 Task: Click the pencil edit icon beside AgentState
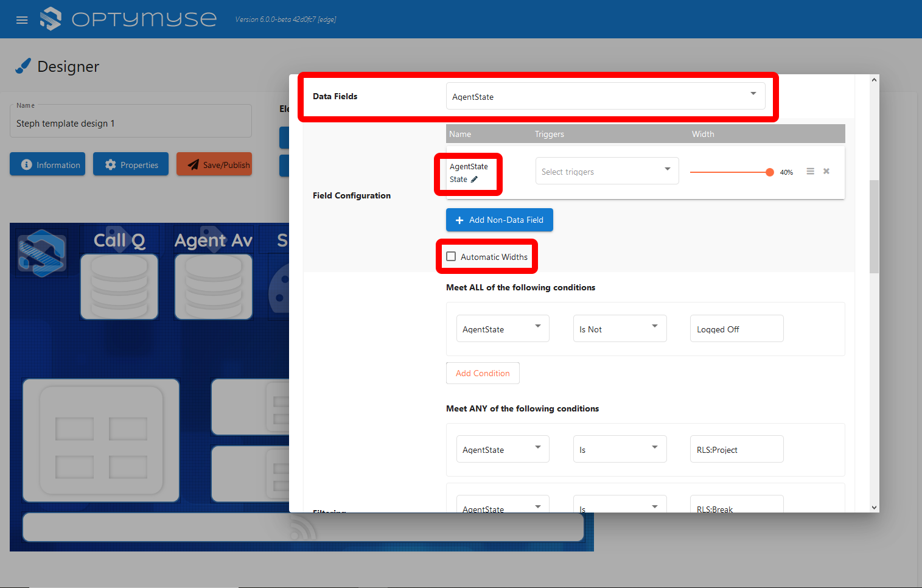click(x=475, y=180)
